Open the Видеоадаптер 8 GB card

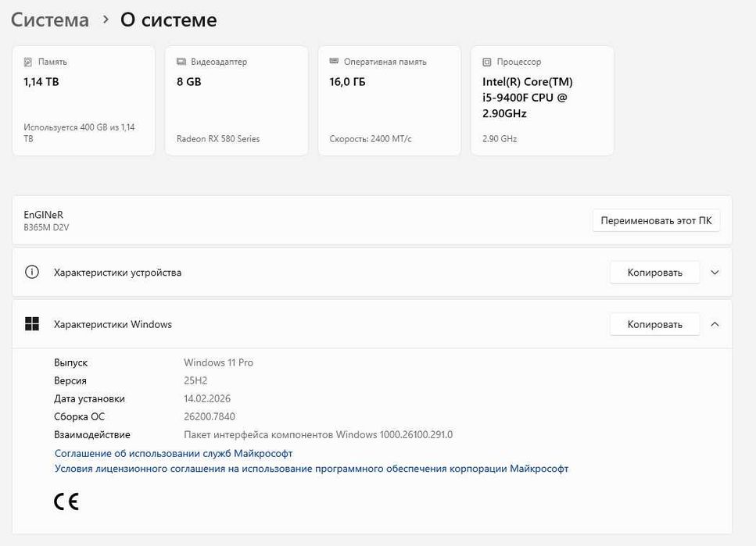[236, 101]
